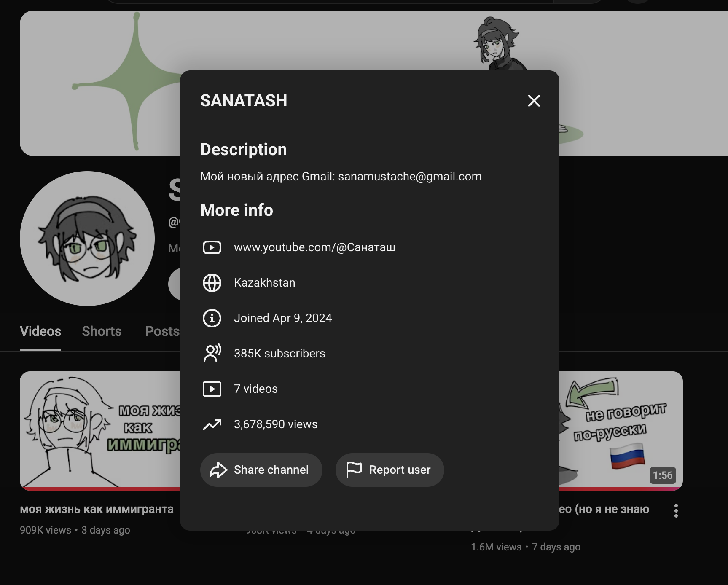Click the 909K views metadata text

tap(46, 530)
